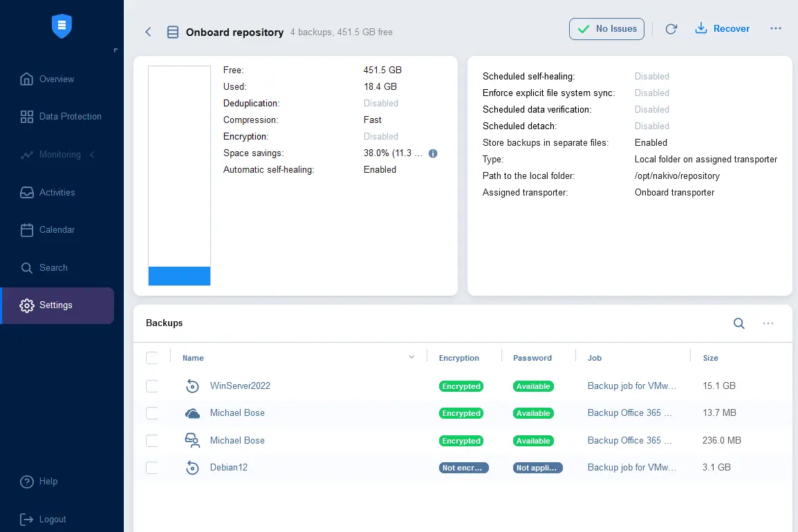Click the WinServer2022 backup icon
Screen dimensions: 798x532
point(192,386)
